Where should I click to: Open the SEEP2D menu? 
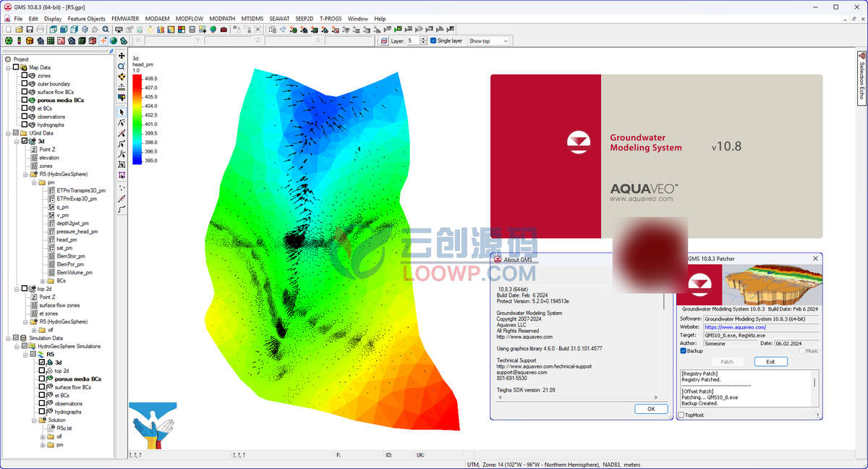(305, 18)
